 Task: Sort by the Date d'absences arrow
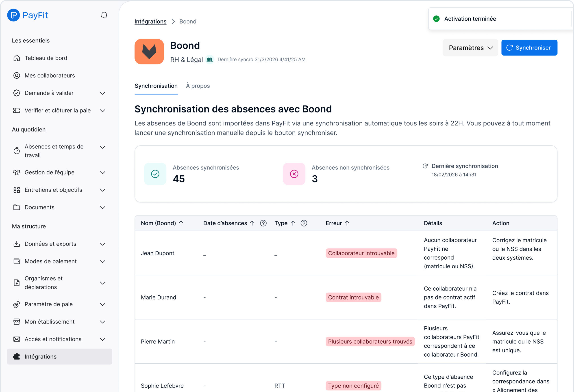(252, 223)
